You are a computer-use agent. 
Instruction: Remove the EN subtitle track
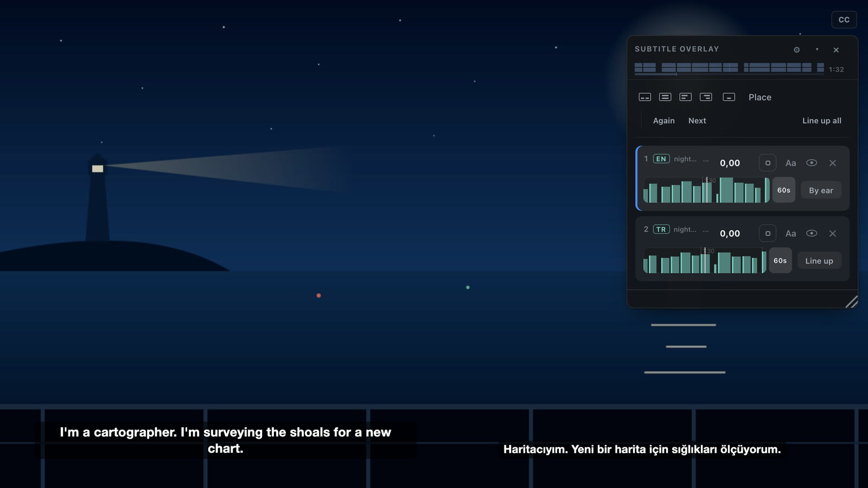[x=833, y=163]
